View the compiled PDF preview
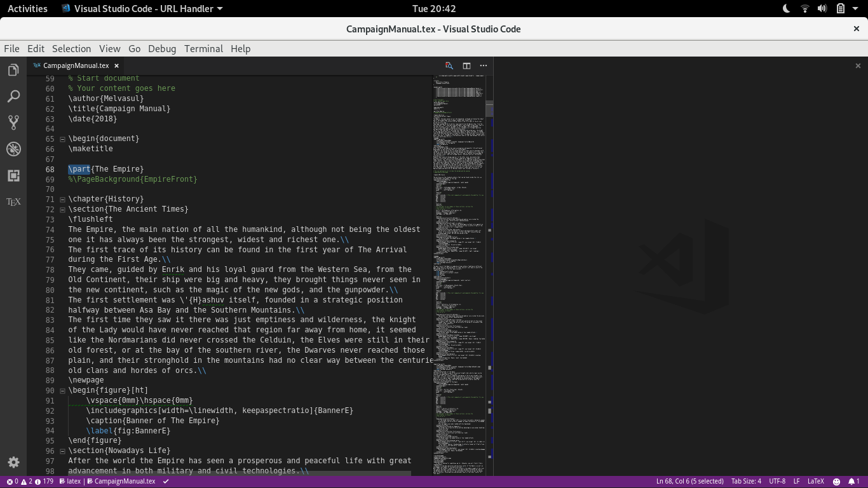868x488 pixels. pos(449,65)
